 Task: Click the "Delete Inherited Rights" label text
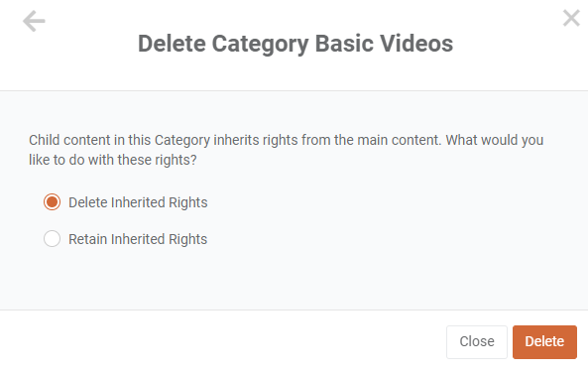tap(138, 202)
